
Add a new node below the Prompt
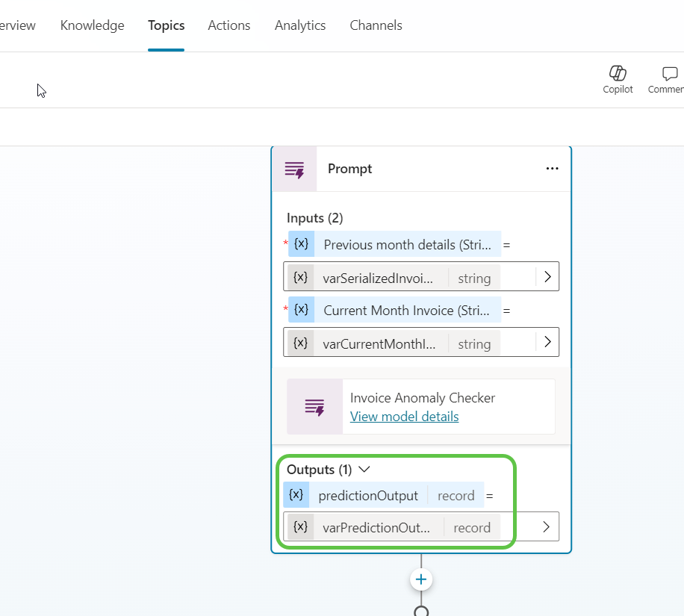tap(420, 579)
